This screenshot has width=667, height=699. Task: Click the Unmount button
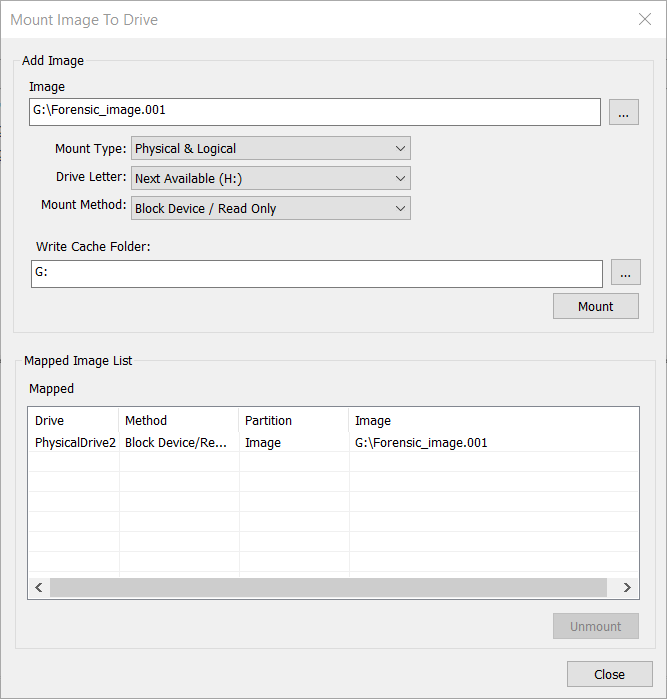coord(595,626)
